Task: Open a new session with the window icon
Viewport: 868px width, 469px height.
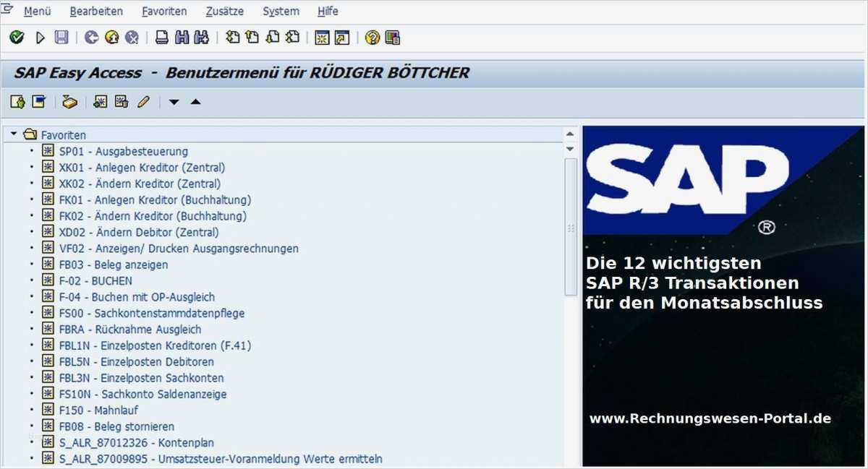Action: coord(322,37)
